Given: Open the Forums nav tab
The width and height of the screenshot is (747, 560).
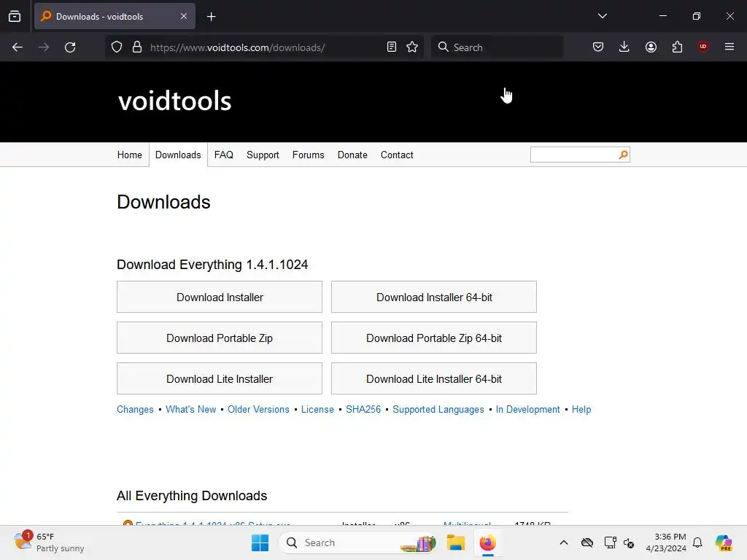Looking at the screenshot, I should pyautogui.click(x=309, y=155).
